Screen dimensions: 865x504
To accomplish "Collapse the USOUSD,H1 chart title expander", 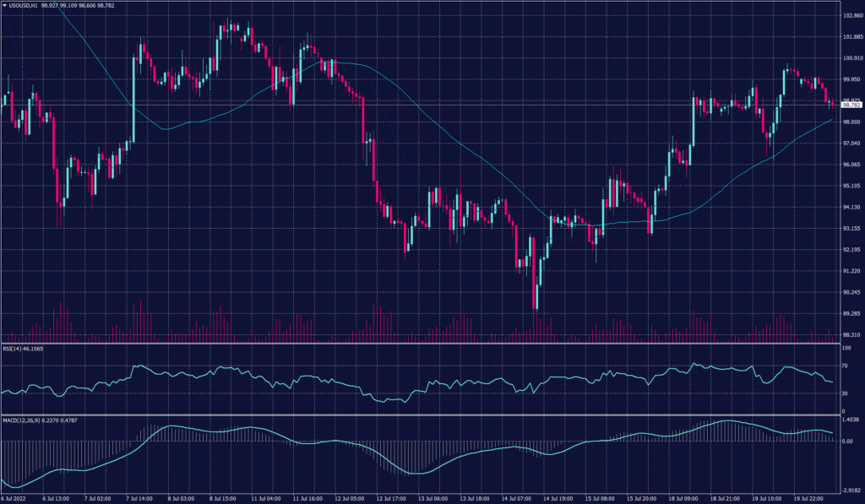I will click(x=5, y=6).
